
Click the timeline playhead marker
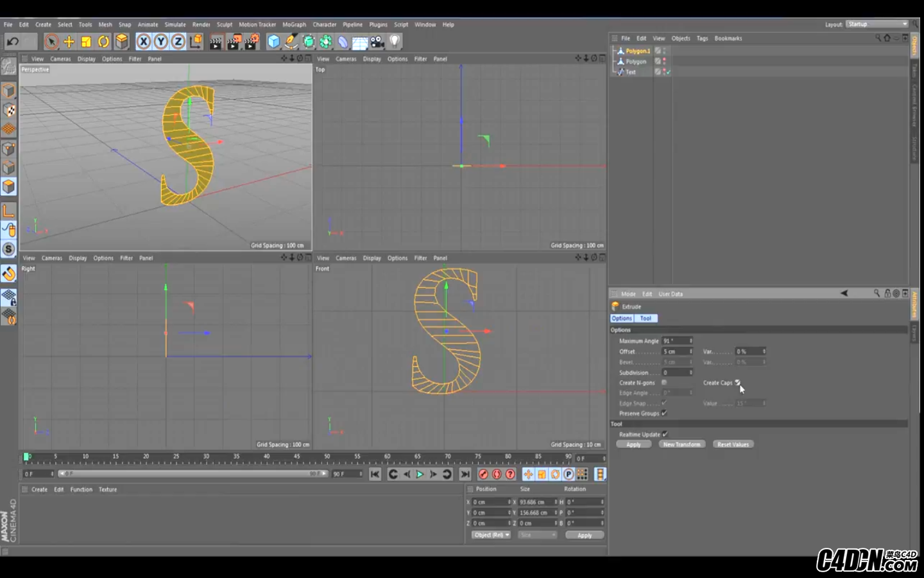click(26, 457)
